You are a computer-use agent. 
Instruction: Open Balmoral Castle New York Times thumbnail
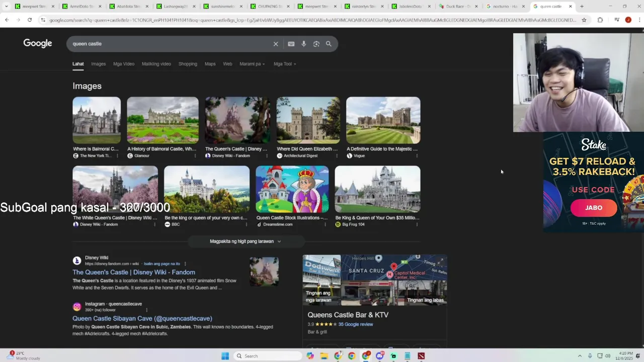(x=97, y=120)
